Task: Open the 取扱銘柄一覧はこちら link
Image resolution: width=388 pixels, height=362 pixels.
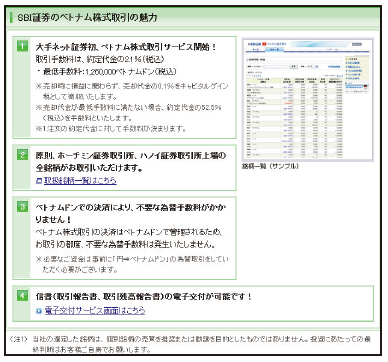Action: pos(80,181)
